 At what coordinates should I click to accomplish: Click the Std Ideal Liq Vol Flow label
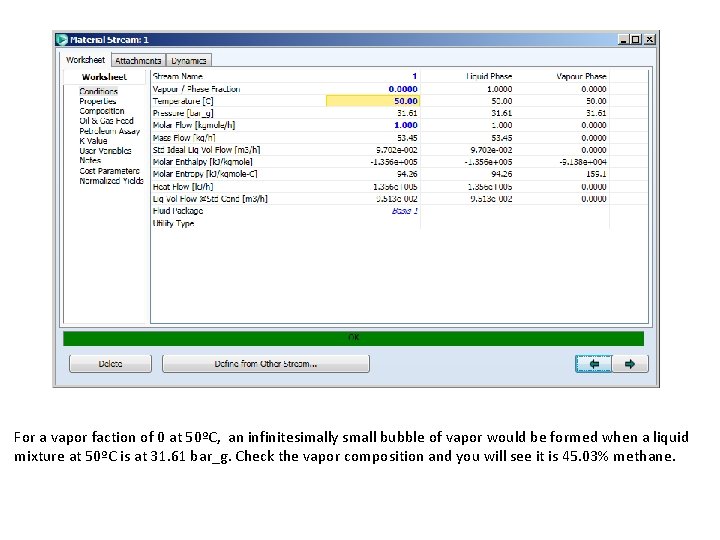click(207, 150)
